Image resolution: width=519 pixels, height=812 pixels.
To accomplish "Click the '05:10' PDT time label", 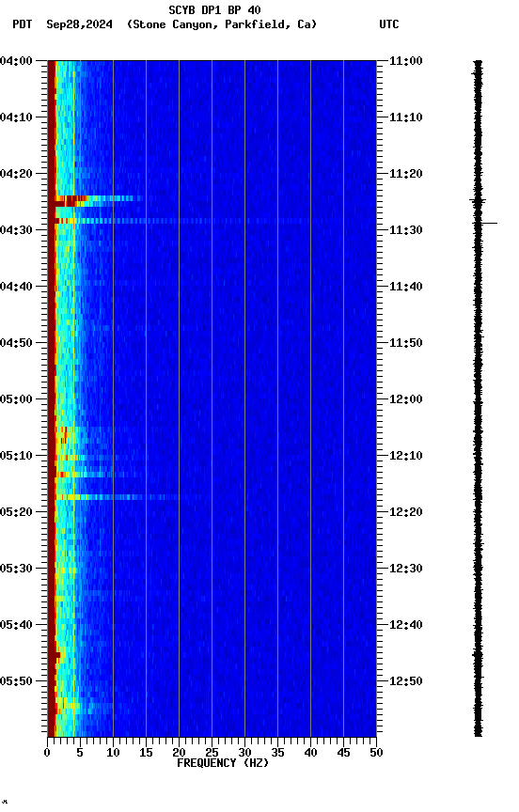I will [x=16, y=456].
